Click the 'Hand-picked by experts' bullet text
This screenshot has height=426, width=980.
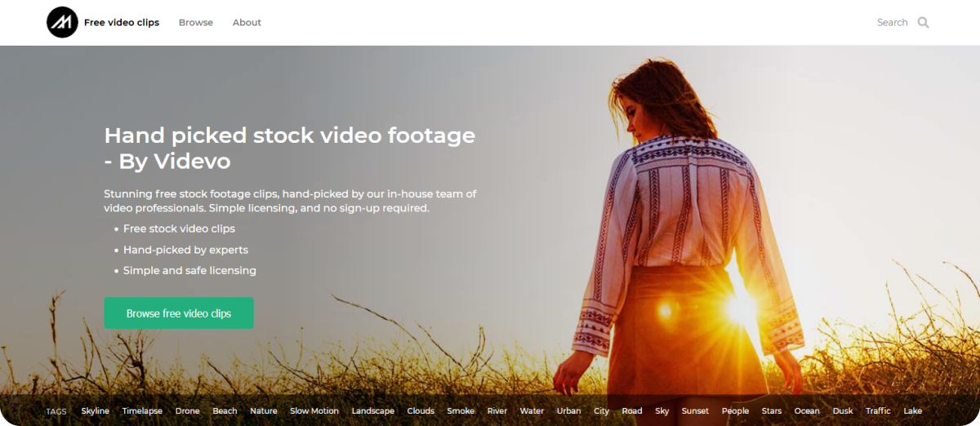coord(185,250)
